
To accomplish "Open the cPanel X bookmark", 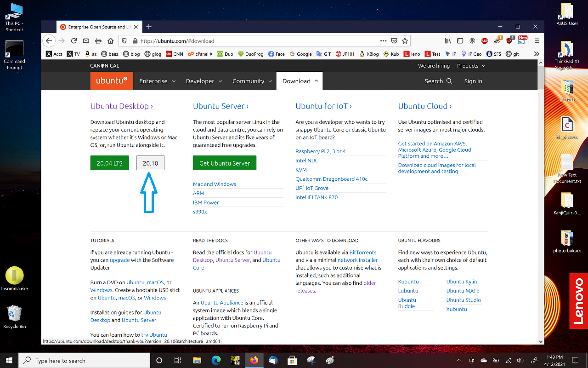I will pyautogui.click(x=200, y=54).
